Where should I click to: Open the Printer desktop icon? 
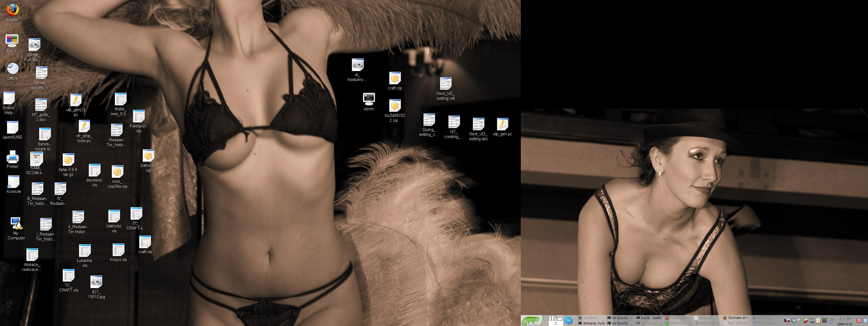[x=12, y=157]
